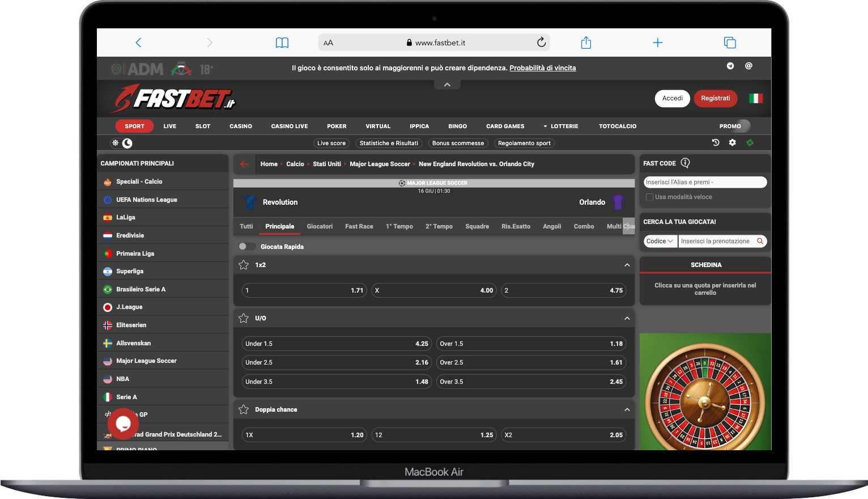Collapse the U/O market section

coord(627,318)
